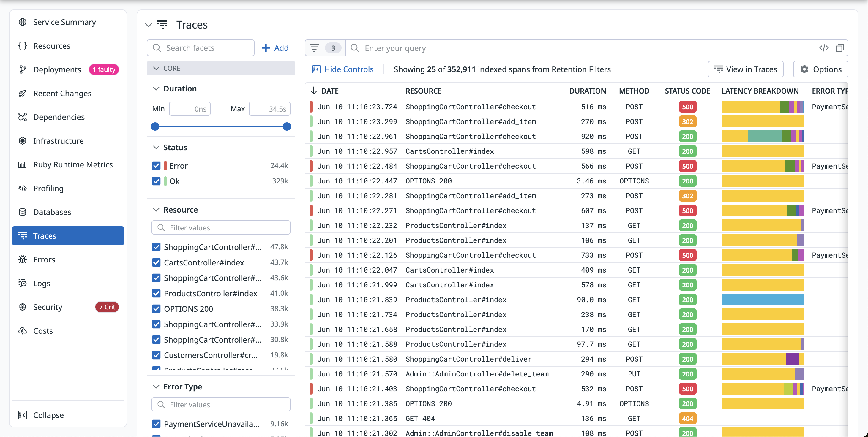868x437 pixels.
Task: Click the copy query icon
Action: 840,48
